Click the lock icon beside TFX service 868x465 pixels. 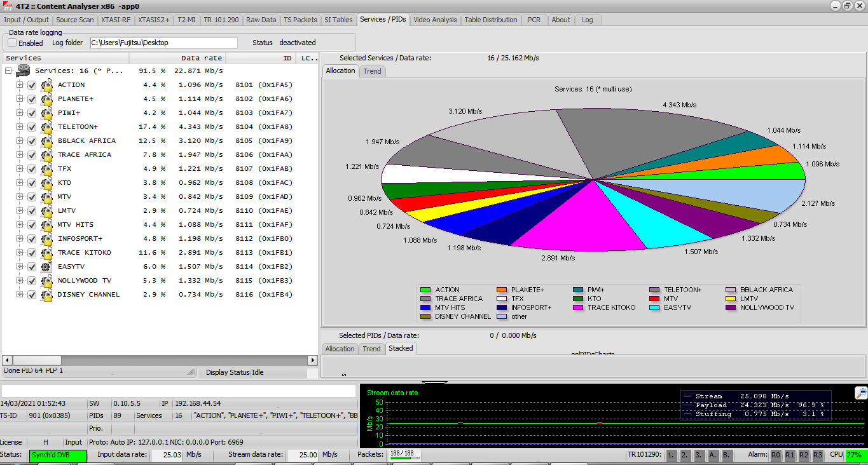(46, 169)
